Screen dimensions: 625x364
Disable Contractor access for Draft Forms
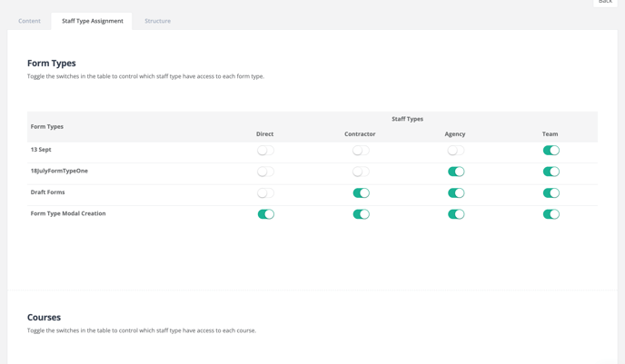point(361,193)
